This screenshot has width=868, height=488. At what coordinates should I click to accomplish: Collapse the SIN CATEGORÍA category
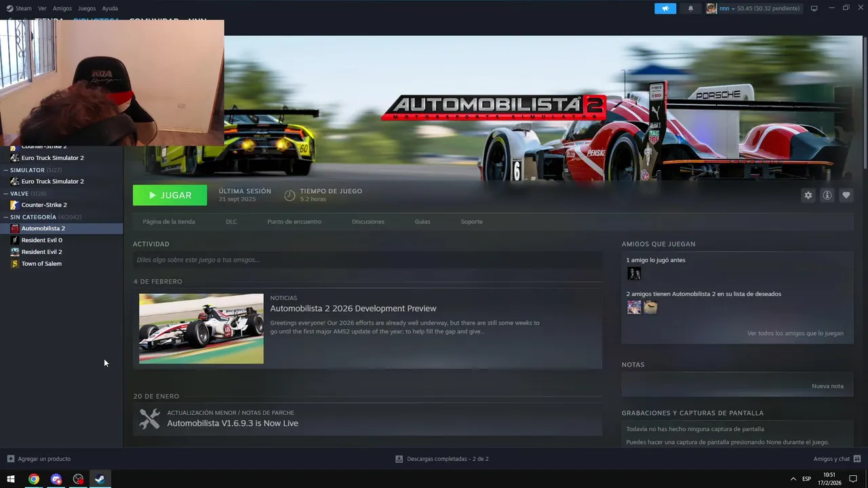pyautogui.click(x=6, y=217)
